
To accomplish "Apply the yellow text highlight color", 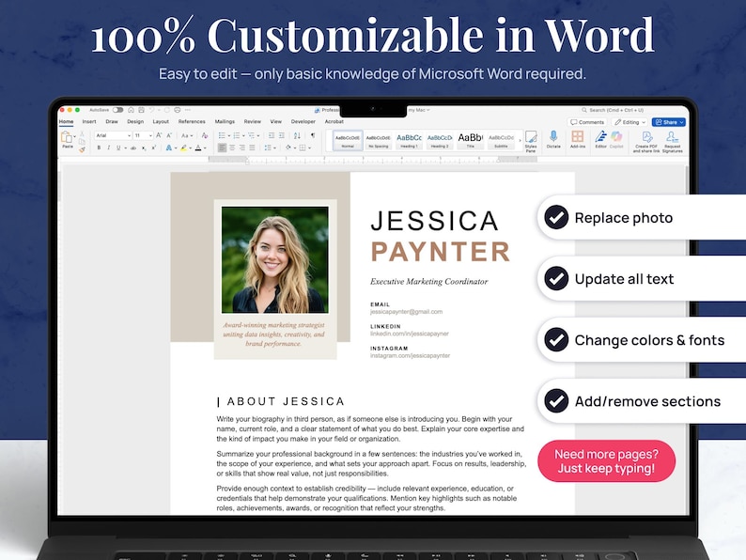I will [x=183, y=148].
